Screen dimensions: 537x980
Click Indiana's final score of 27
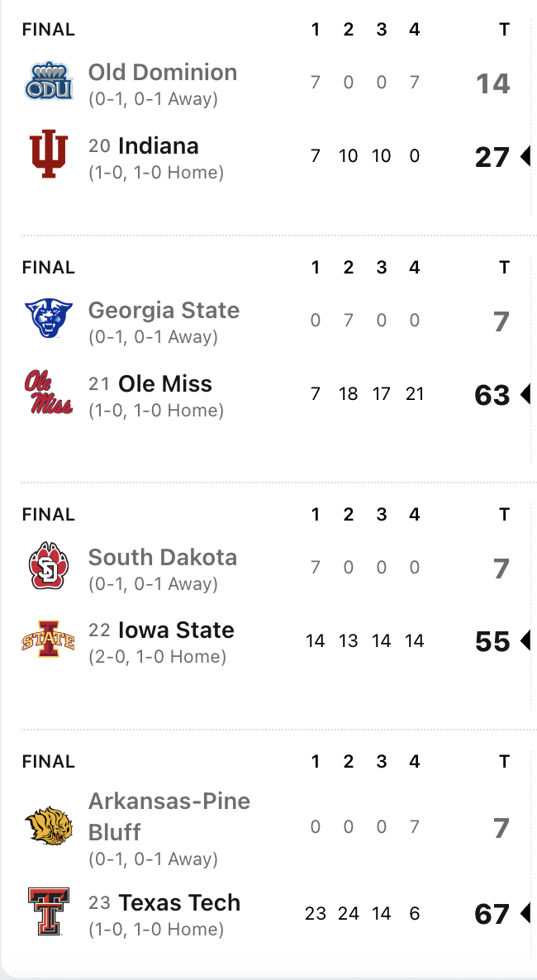pyautogui.click(x=492, y=157)
